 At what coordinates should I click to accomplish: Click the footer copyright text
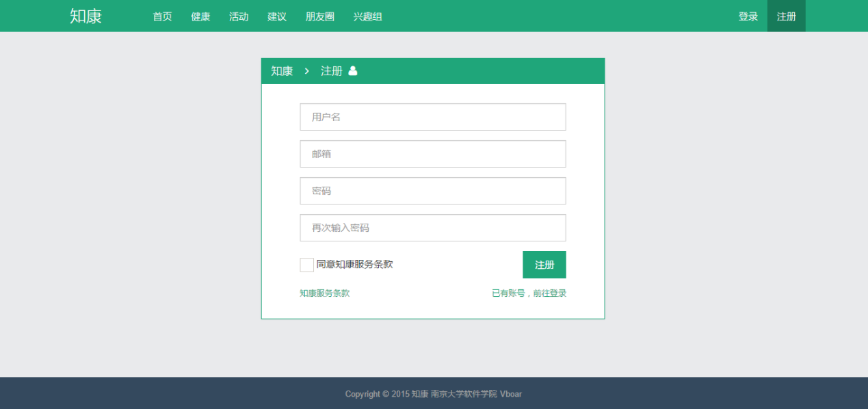[x=434, y=394]
